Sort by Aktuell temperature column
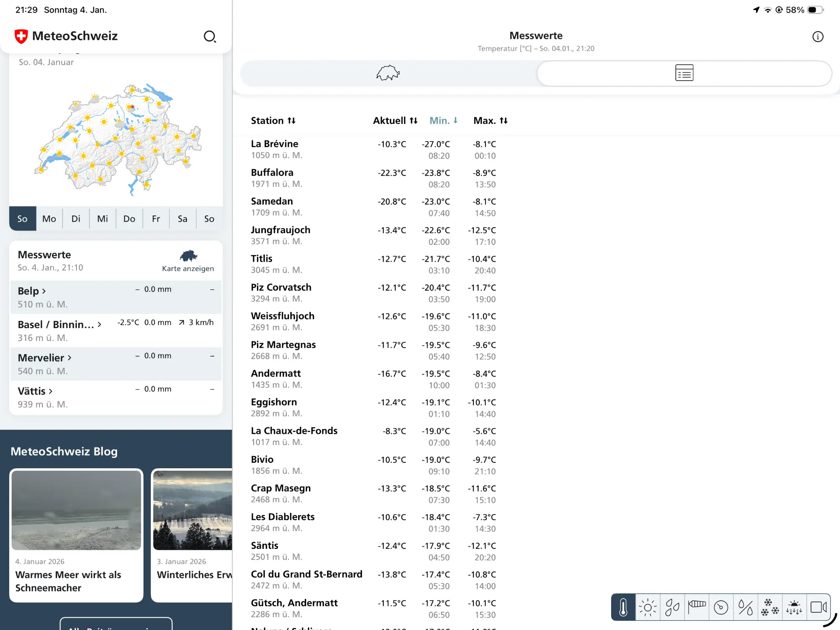 [395, 121]
